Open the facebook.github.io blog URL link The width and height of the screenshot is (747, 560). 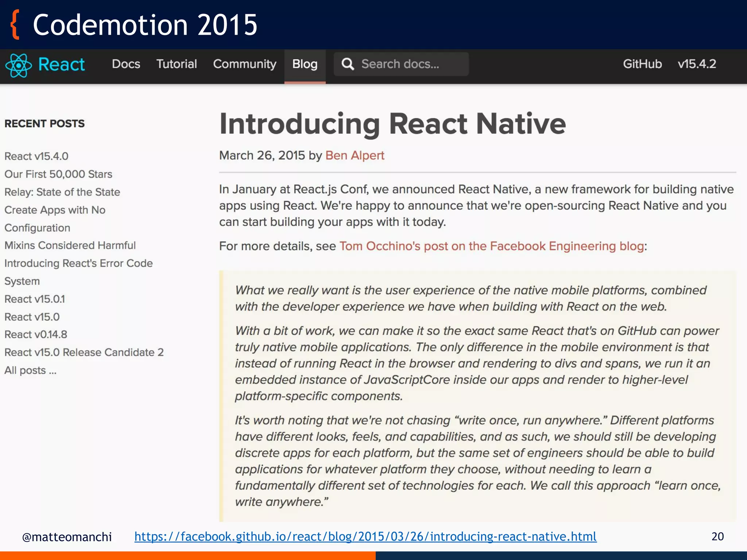(x=365, y=537)
